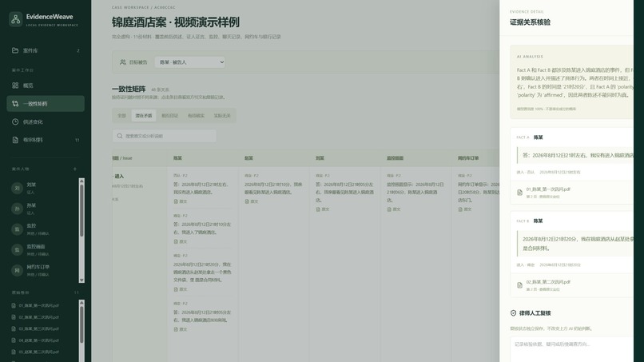Select the 孙某 person avatar
This screenshot has height=362, width=644.
[18, 209]
